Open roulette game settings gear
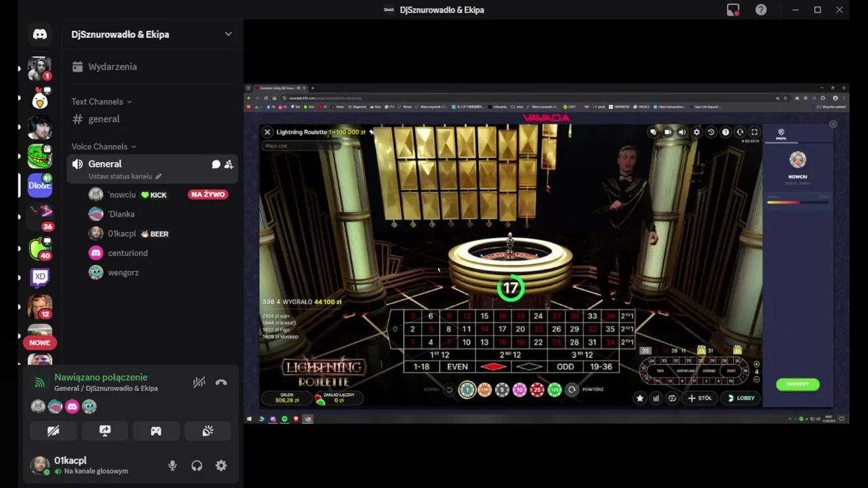Screen dimensions: 868x488 (x=696, y=132)
